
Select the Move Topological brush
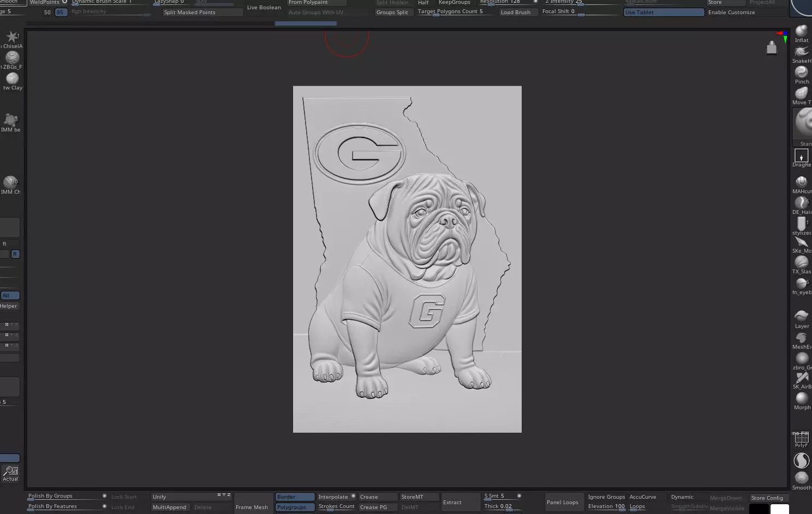click(x=801, y=96)
